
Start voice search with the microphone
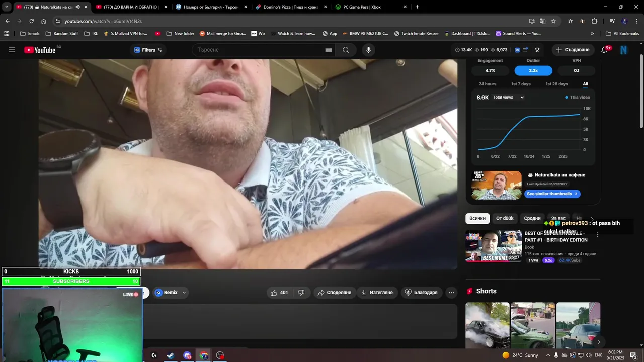pyautogui.click(x=369, y=50)
